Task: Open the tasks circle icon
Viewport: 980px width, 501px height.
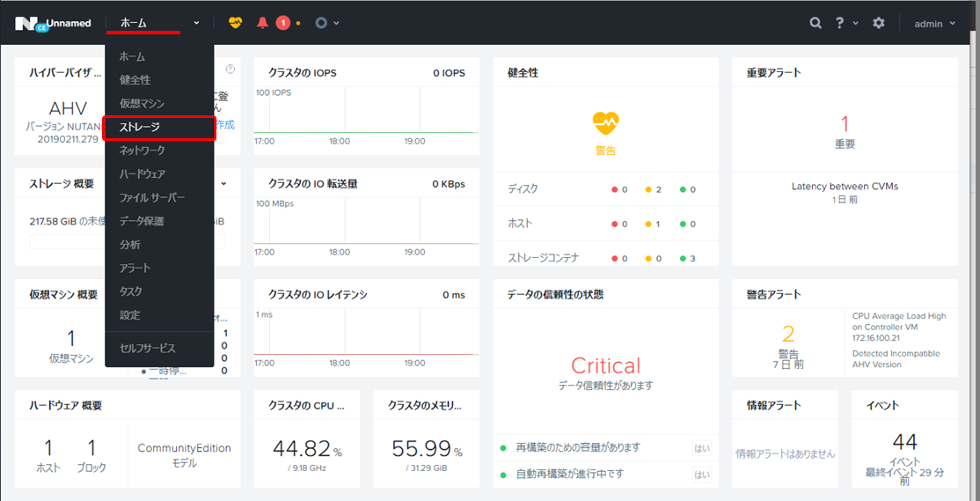Action: (321, 23)
